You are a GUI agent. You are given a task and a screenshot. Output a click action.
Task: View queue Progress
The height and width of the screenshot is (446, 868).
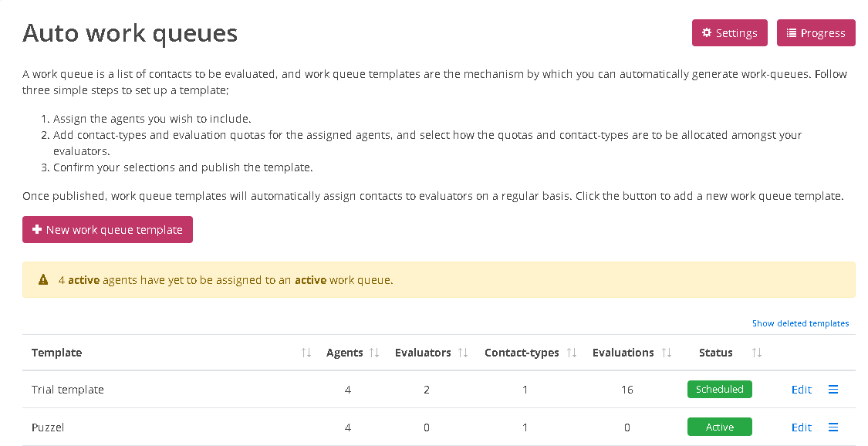pyautogui.click(x=816, y=32)
